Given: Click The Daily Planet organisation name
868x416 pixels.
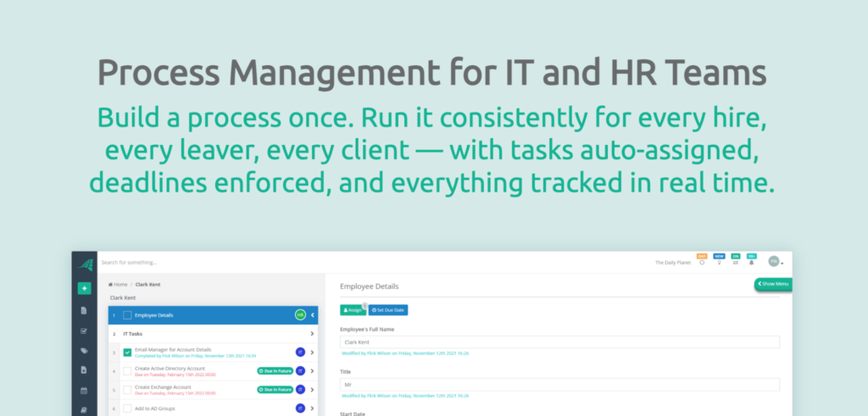Looking at the screenshot, I should click(673, 263).
